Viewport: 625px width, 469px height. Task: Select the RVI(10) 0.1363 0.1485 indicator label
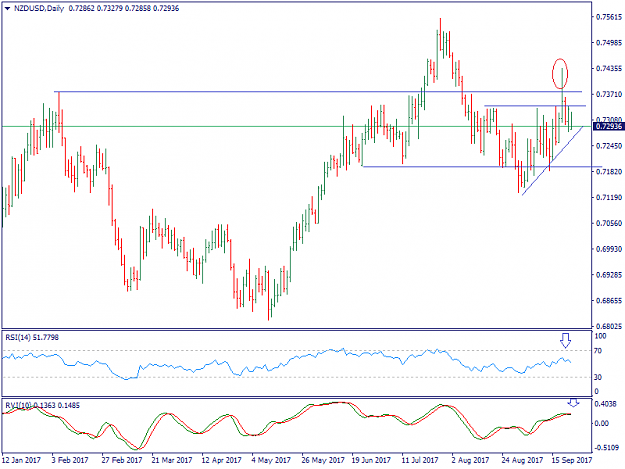[x=42, y=406]
